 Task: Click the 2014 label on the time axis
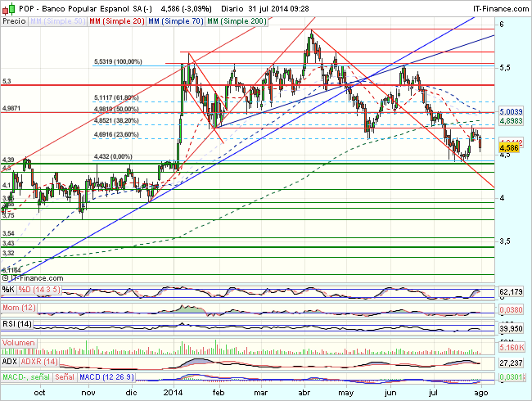173,393
